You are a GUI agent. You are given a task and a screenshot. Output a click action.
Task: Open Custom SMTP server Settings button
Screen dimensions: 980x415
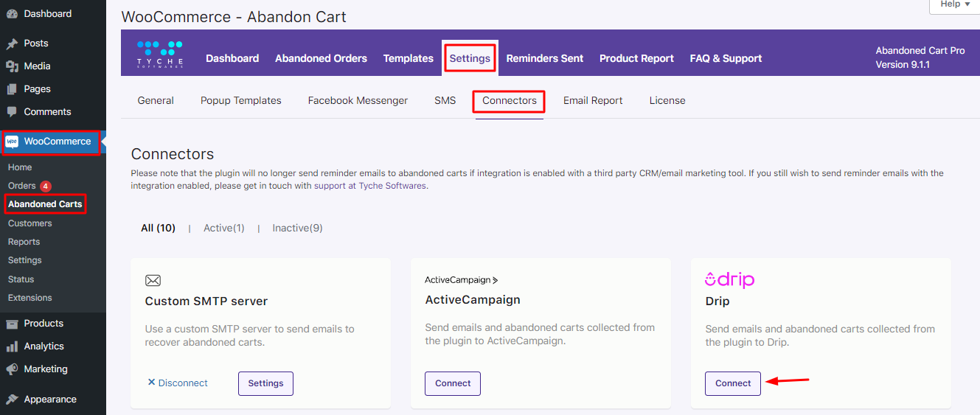(265, 383)
